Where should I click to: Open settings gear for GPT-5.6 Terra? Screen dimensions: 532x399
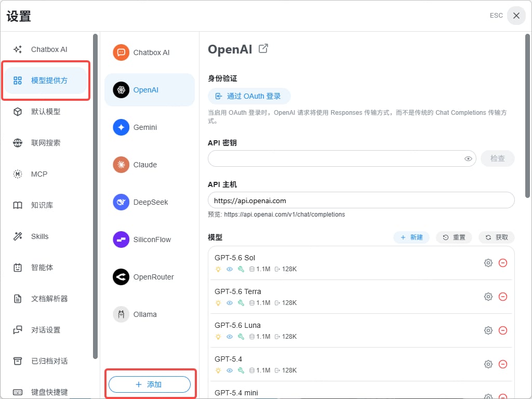488,297
